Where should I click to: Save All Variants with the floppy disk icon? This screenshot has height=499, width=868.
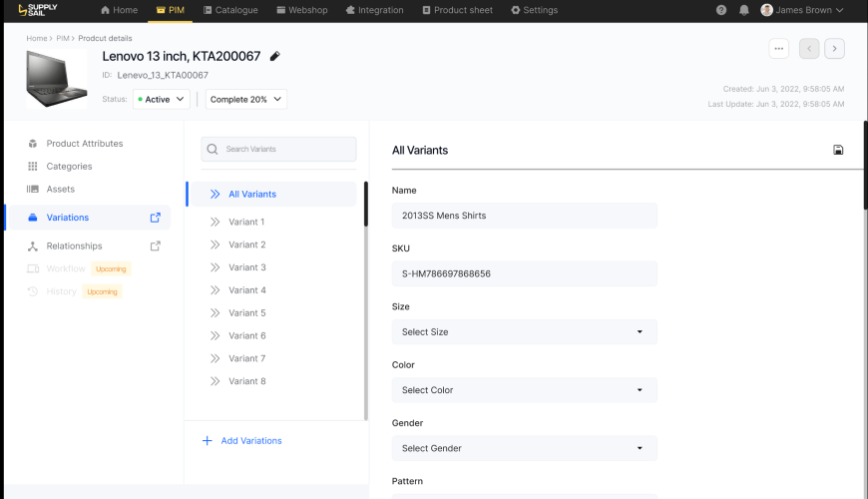pyautogui.click(x=838, y=150)
